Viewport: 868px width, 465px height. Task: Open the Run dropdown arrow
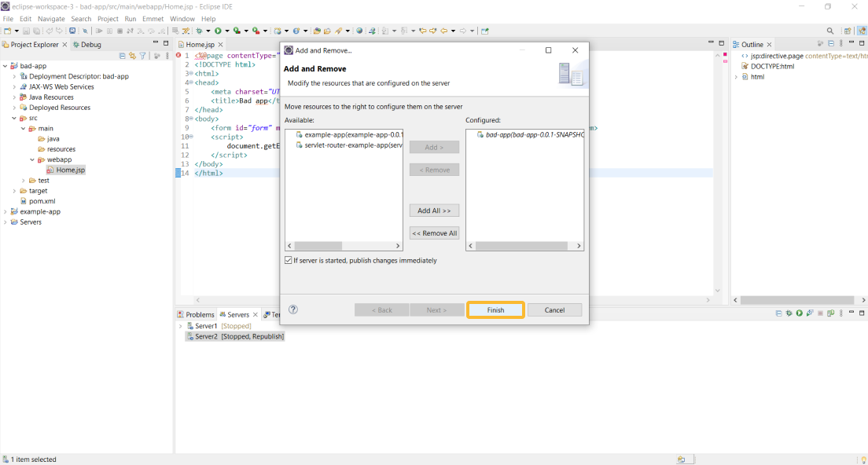(x=227, y=31)
